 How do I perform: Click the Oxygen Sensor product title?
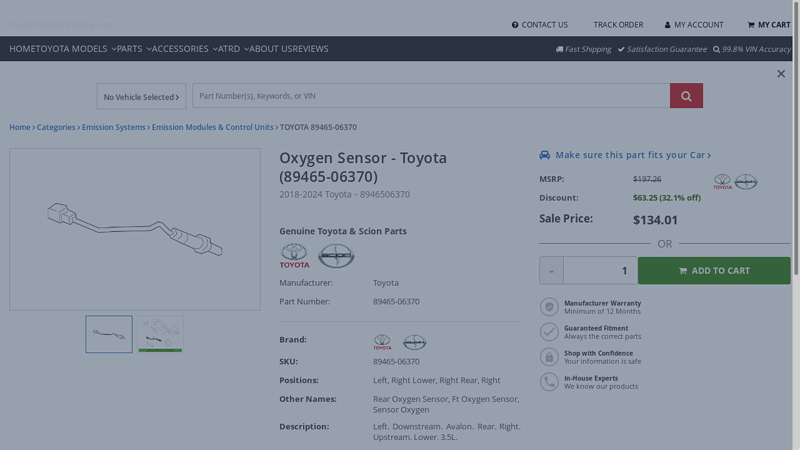point(363,167)
